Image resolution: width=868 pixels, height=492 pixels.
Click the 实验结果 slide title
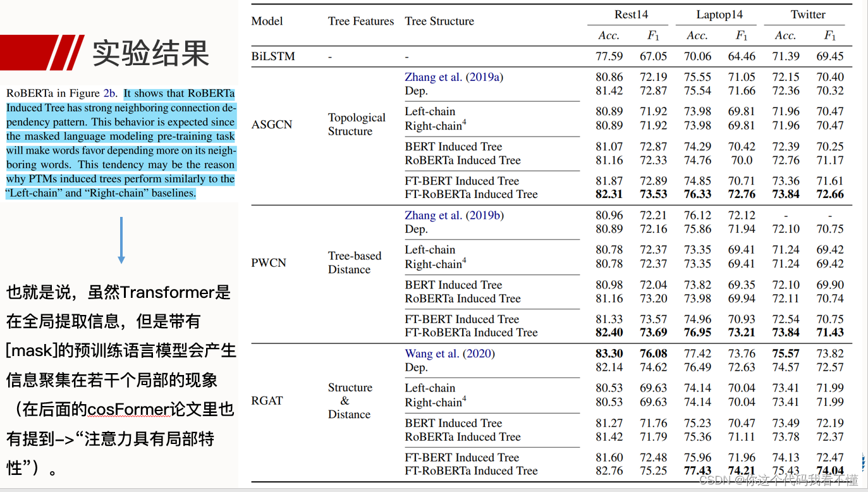[150, 52]
